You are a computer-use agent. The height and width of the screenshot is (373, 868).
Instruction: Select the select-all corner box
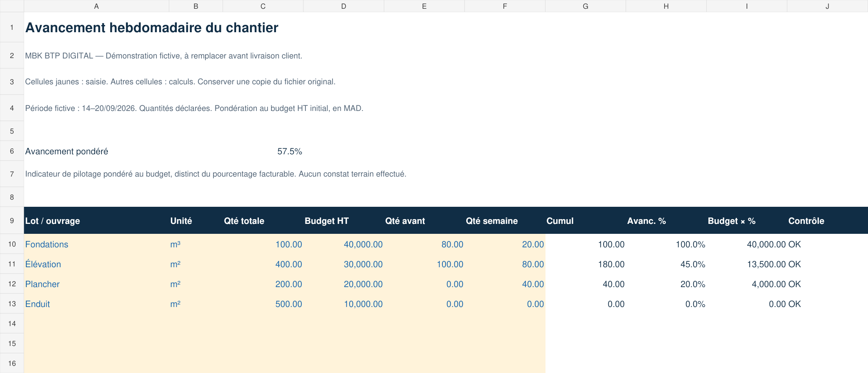(12, 6)
